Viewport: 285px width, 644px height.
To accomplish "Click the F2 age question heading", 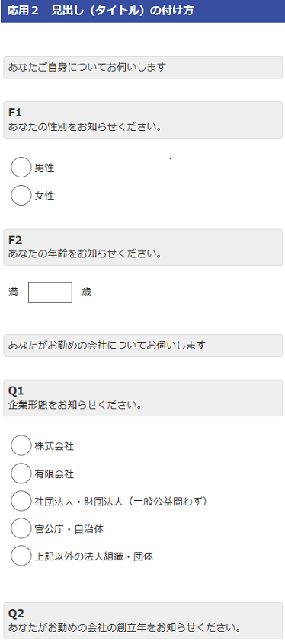I will [x=143, y=247].
